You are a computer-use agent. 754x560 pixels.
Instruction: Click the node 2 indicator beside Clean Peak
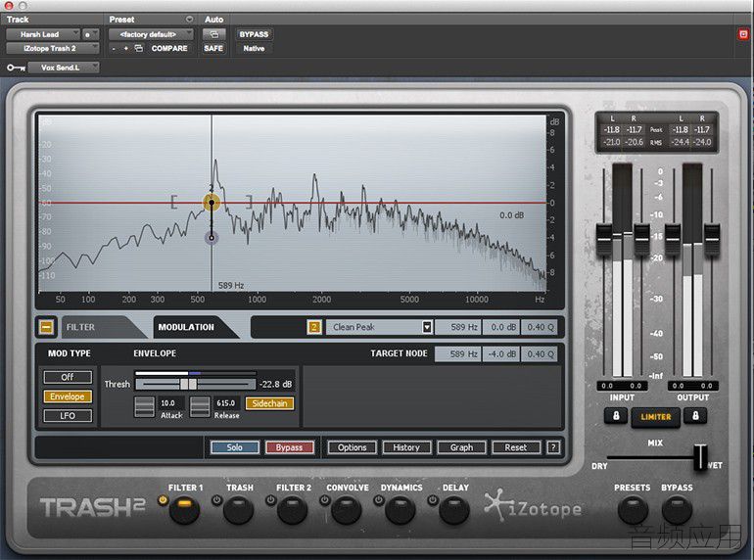(x=314, y=327)
